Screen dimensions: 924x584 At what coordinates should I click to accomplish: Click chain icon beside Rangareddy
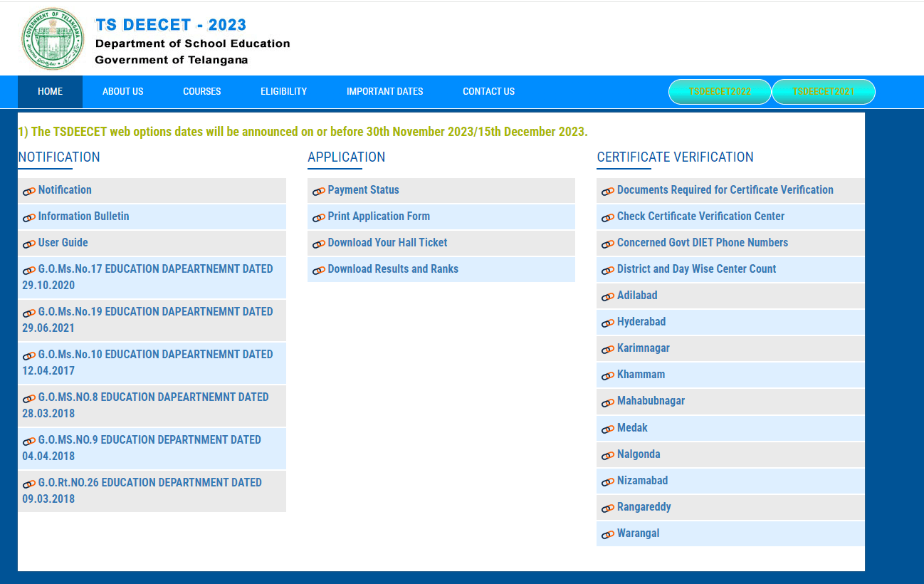608,508
